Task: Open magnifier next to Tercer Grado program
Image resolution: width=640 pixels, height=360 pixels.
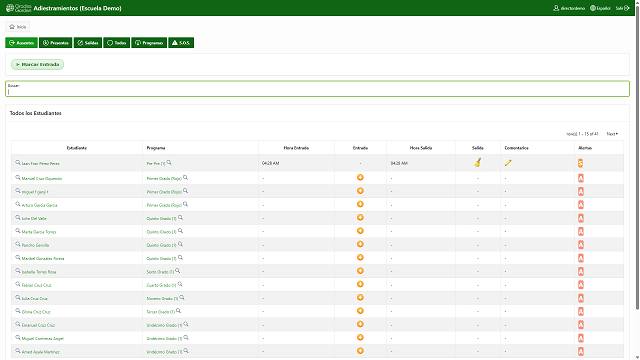Action: coord(178,311)
